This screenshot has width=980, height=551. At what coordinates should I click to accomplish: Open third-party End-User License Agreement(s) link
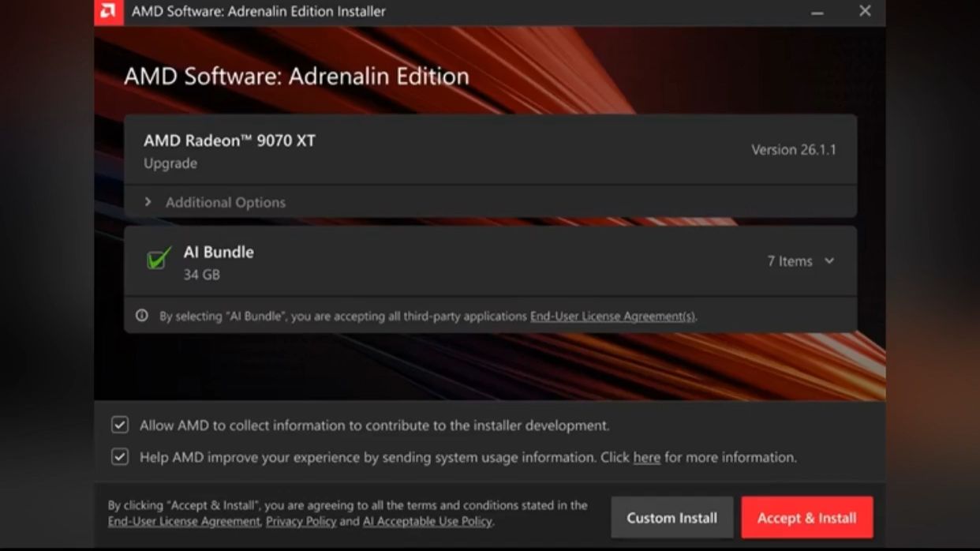612,317
